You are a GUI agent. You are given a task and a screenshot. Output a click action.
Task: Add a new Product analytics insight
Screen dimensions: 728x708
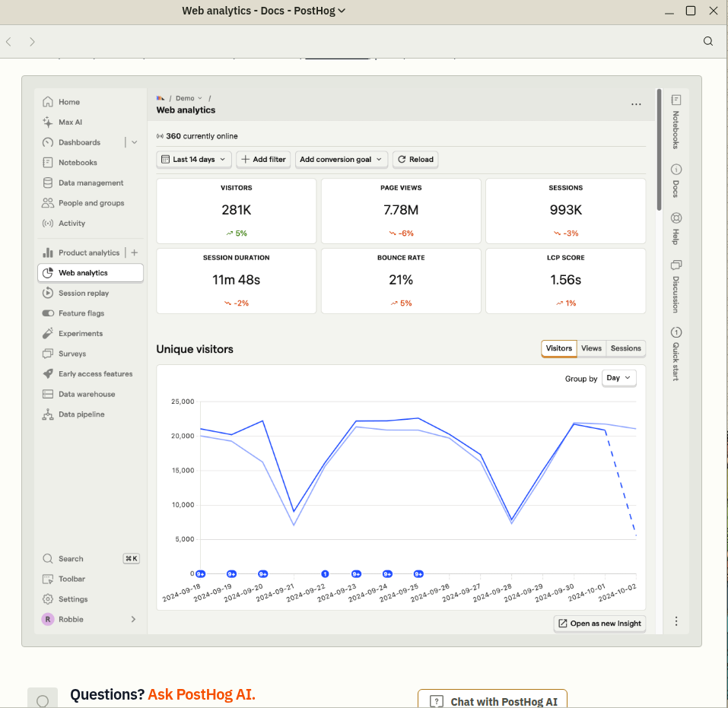click(x=134, y=252)
